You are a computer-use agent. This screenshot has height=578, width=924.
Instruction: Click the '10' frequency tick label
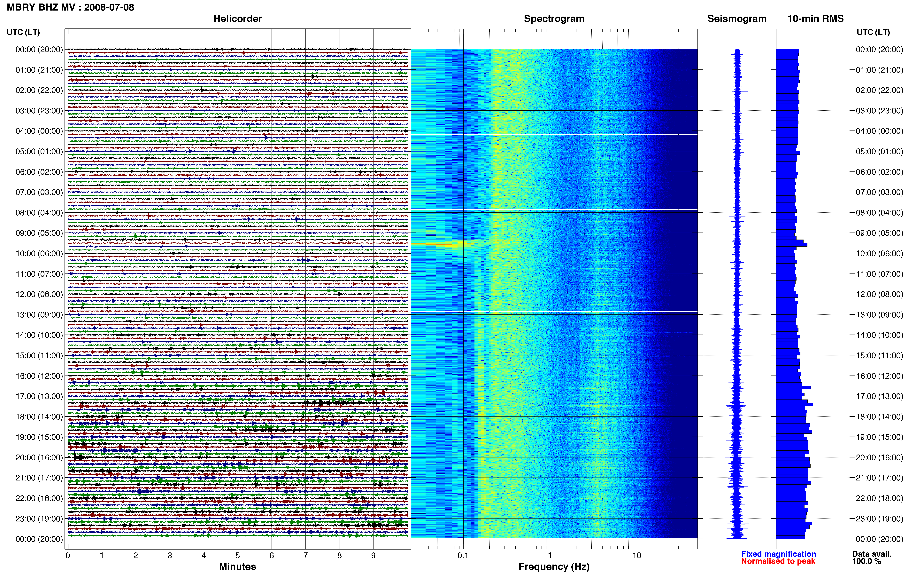click(x=636, y=555)
